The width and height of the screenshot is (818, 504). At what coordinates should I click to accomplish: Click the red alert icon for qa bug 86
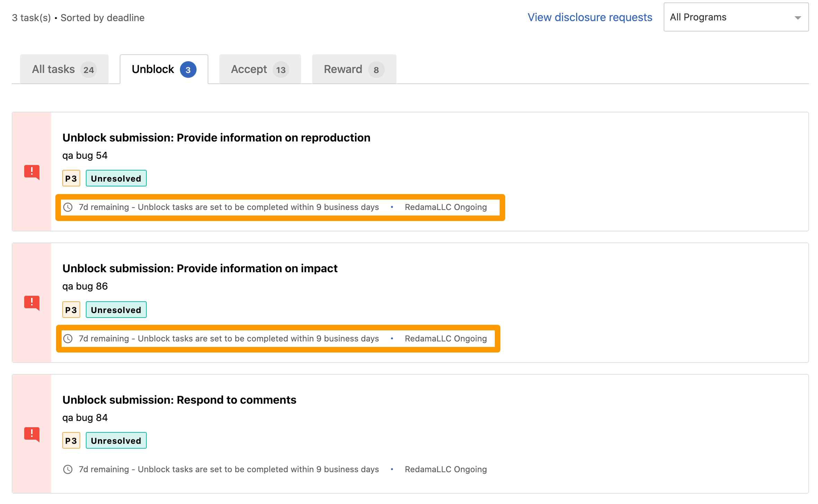click(x=32, y=303)
